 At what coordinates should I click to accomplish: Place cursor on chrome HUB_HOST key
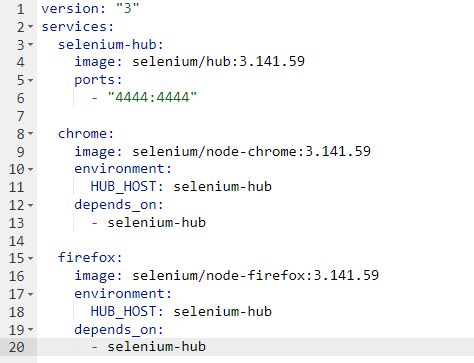pos(123,187)
